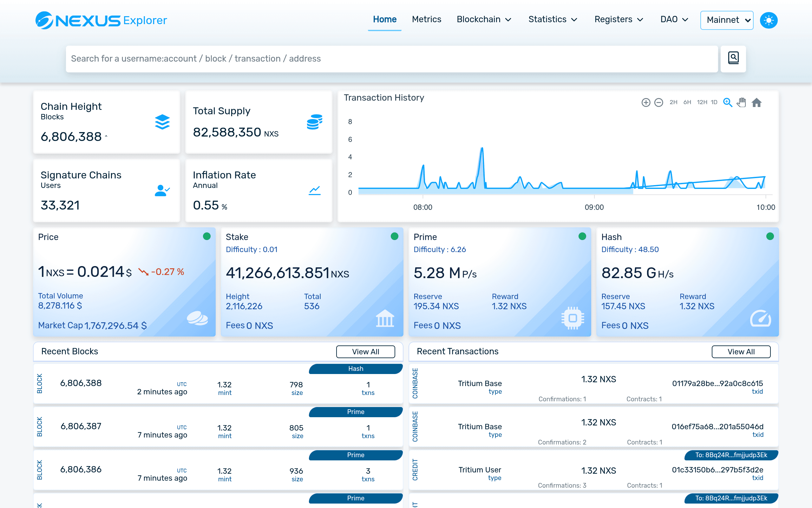Click the Stake Height value 2,116,226
This screenshot has width=812, height=508.
(244, 306)
